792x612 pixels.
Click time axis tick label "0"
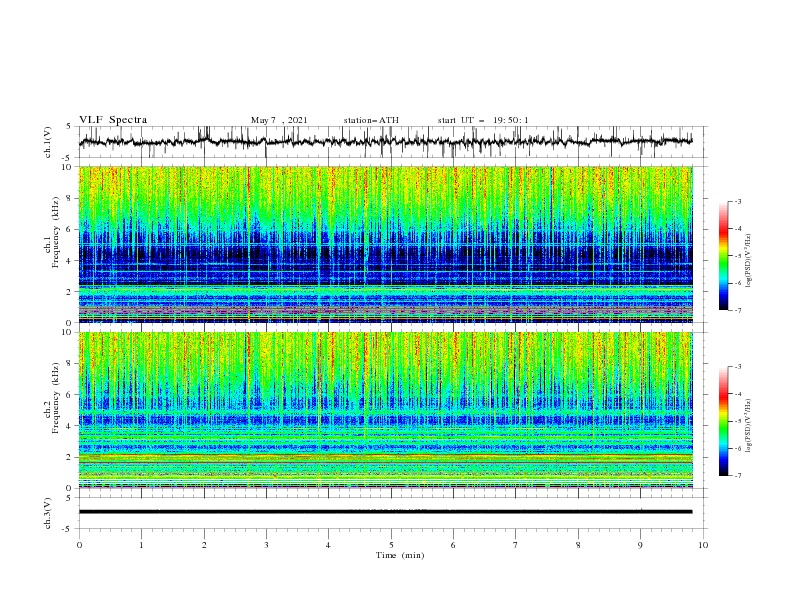[x=79, y=545]
